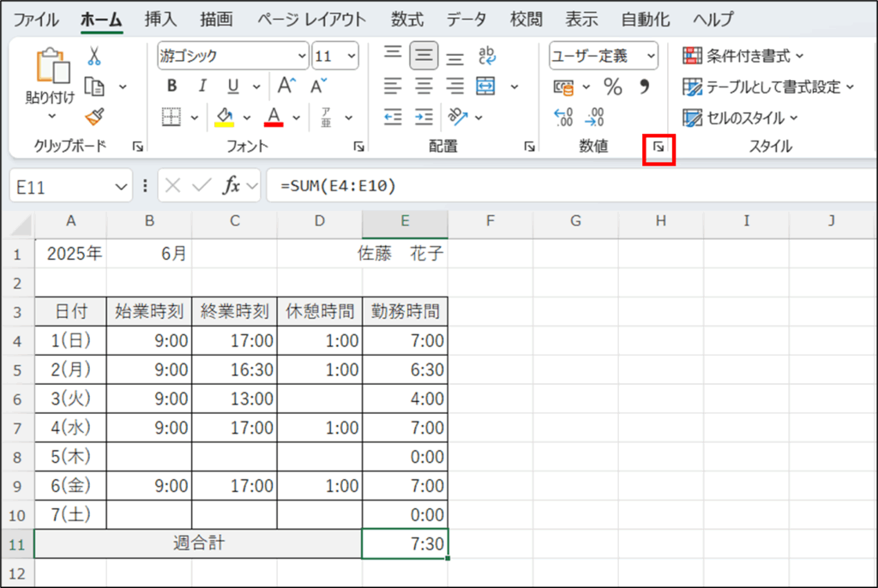This screenshot has width=878, height=588.
Task: Select cell E11 showing 7:30
Action: (x=405, y=543)
